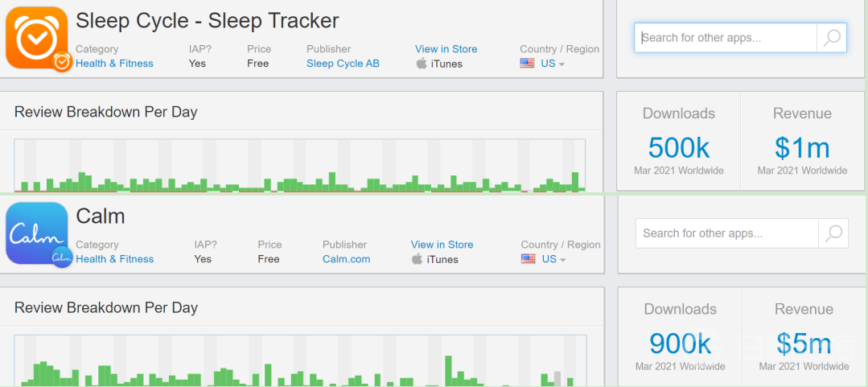This screenshot has width=868, height=387.
Task: Focus the lower app search field
Action: click(x=727, y=233)
